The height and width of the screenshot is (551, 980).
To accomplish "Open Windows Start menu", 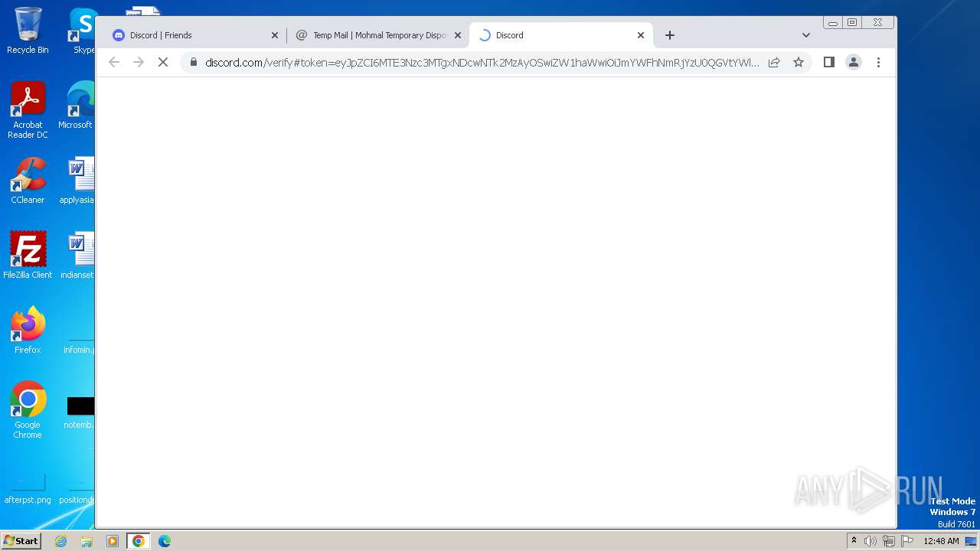I will 21,540.
